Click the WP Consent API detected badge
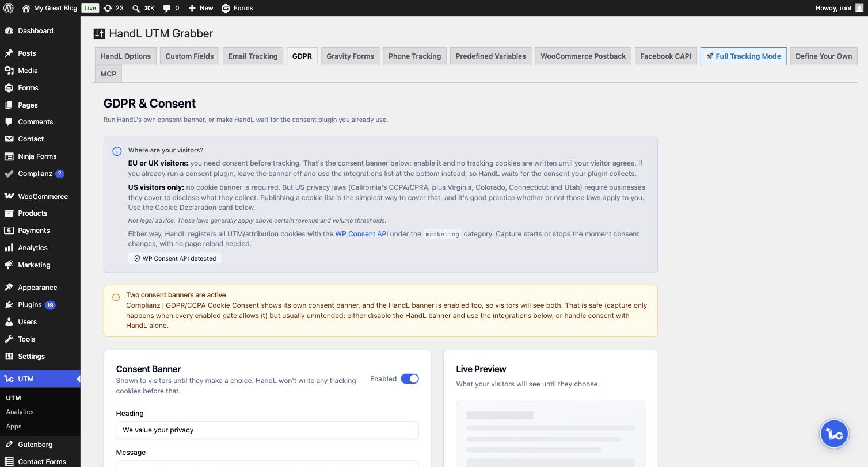This screenshot has width=868, height=467. 175,259
